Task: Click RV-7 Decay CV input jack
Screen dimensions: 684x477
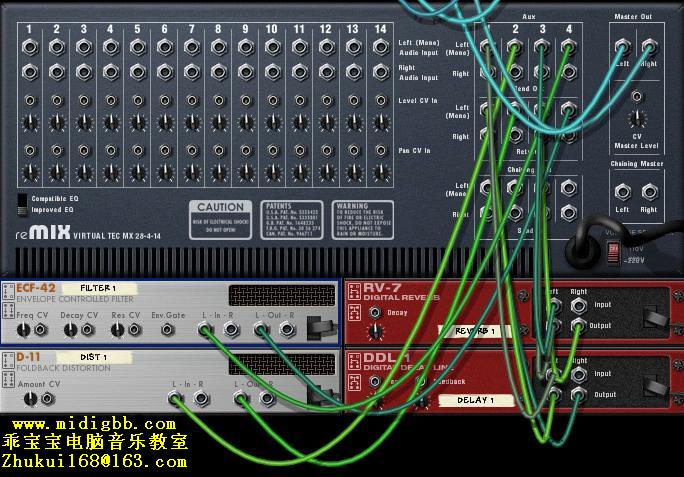Action: (x=375, y=312)
